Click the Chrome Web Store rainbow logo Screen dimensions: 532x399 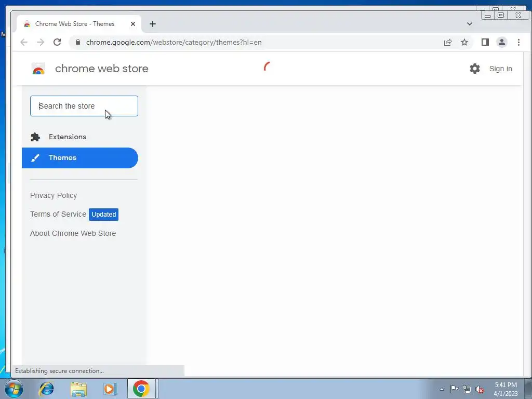[x=38, y=69]
